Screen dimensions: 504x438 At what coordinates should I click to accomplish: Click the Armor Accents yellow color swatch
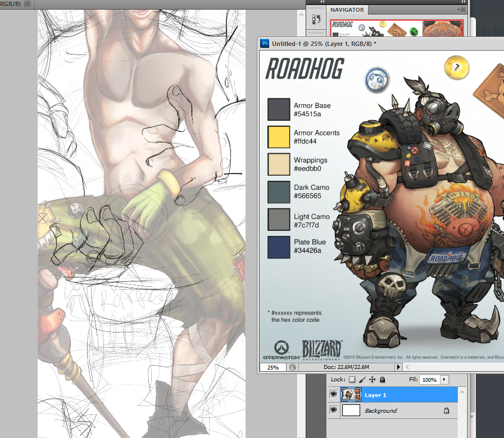pyautogui.click(x=278, y=136)
